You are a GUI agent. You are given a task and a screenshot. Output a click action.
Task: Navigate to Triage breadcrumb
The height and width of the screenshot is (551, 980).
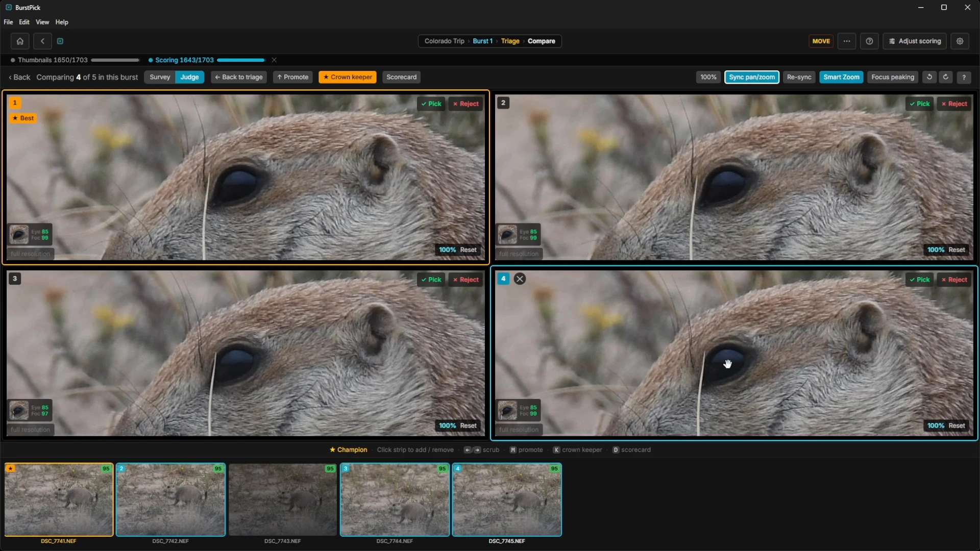tap(510, 41)
